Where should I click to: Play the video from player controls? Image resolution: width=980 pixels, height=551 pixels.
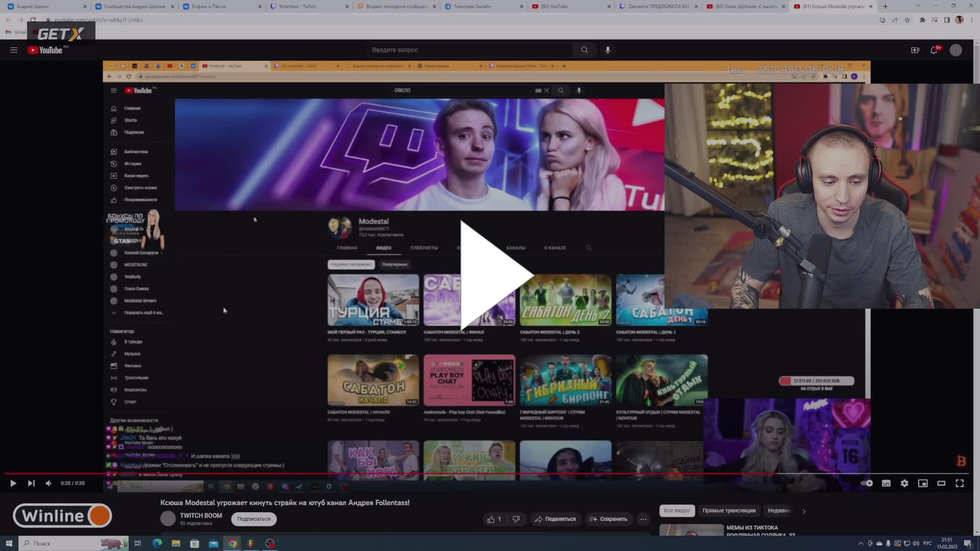13,483
